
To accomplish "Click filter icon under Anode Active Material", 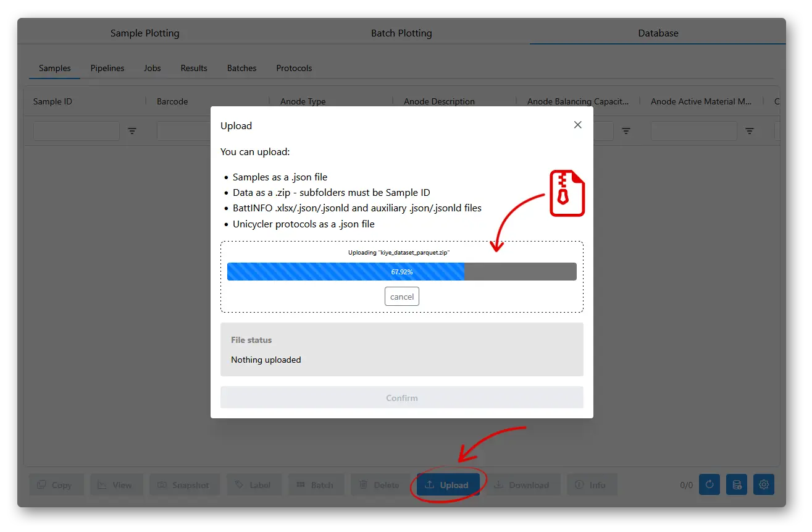I will (750, 131).
